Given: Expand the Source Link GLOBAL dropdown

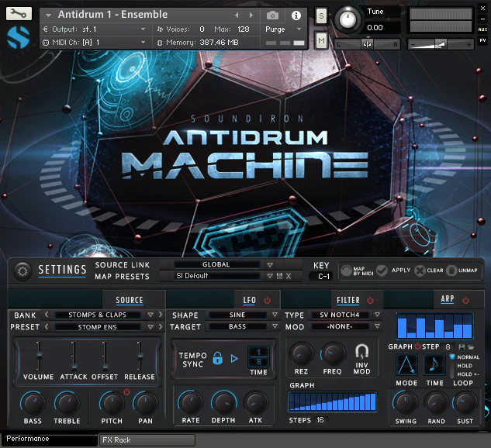Looking at the screenshot, I should click(x=216, y=265).
